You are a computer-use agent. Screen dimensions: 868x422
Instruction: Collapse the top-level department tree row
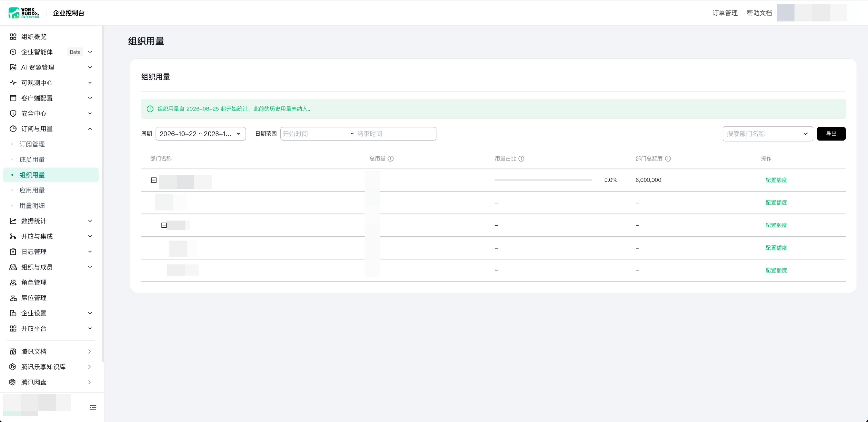(154, 180)
